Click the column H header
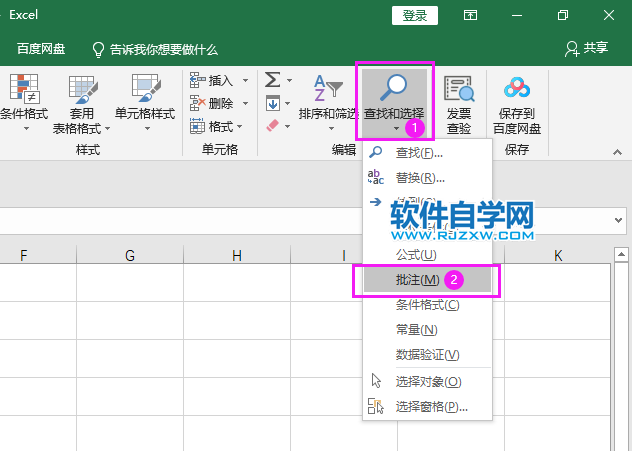This screenshot has height=451, width=632. point(237,256)
